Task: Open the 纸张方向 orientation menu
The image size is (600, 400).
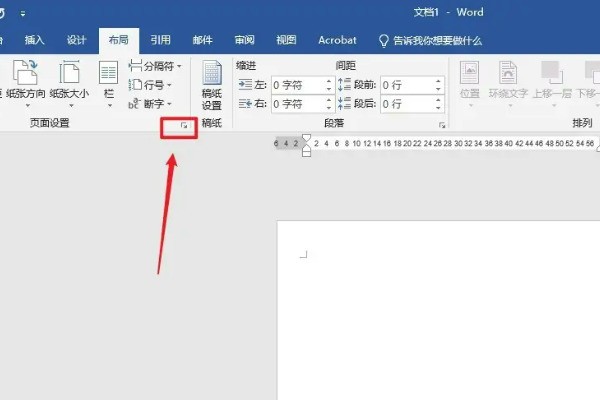Action: [x=25, y=83]
